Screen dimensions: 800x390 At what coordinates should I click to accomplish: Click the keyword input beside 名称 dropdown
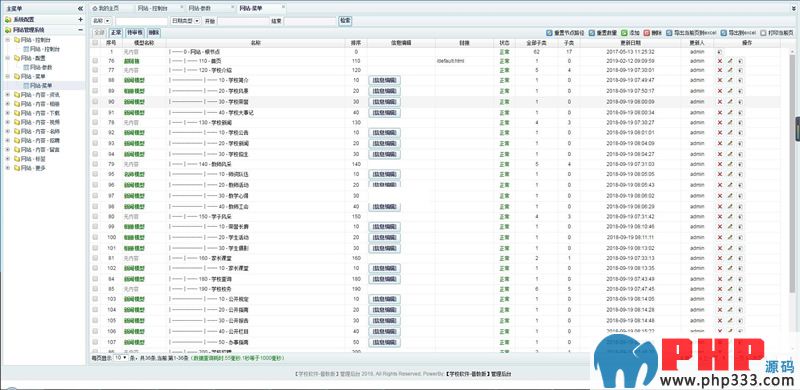[142, 21]
